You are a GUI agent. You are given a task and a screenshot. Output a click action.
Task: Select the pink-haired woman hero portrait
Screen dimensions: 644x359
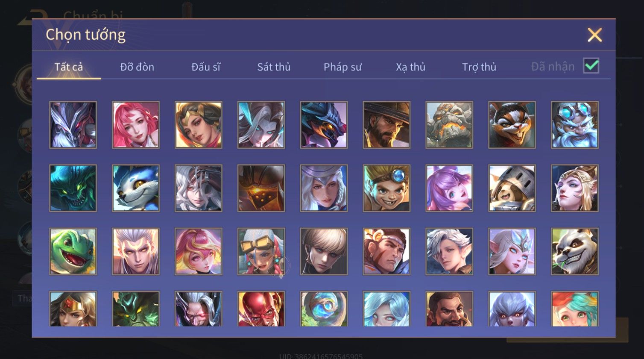pos(136,125)
